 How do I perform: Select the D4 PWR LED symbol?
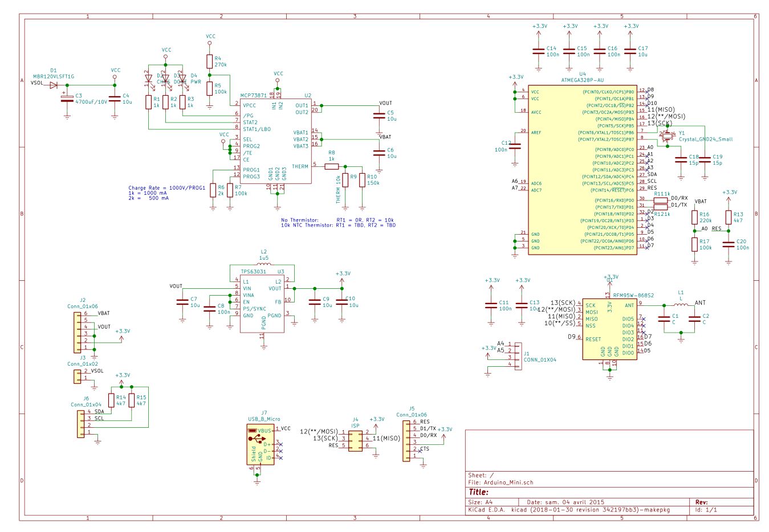tap(182, 78)
